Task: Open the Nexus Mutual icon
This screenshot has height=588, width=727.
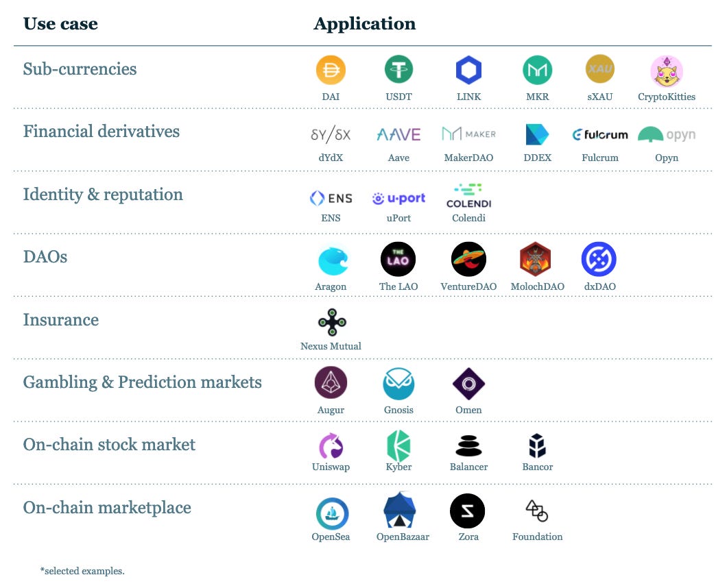Action: coord(332,322)
